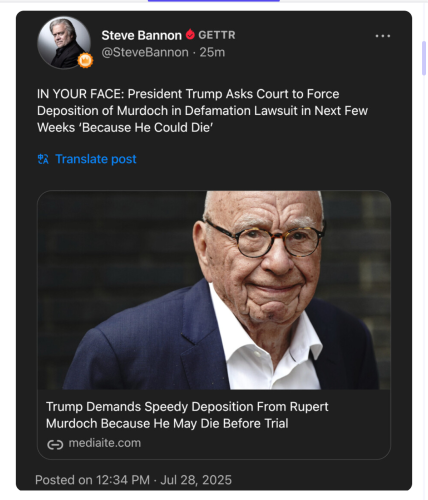Viewport: 428px width, 500px height.
Task: Click the GETTR label next to name
Action: point(217,35)
